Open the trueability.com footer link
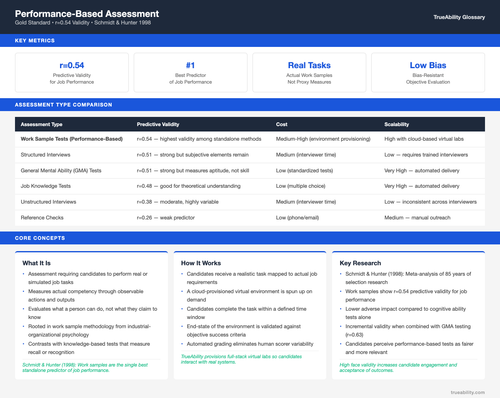The width and height of the screenshot is (500, 398). pos(468,392)
